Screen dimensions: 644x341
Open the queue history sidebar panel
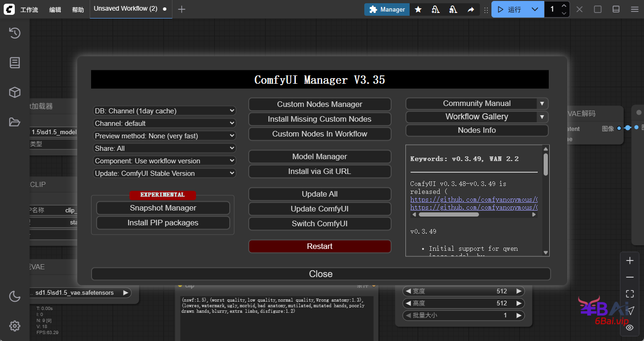click(x=15, y=33)
